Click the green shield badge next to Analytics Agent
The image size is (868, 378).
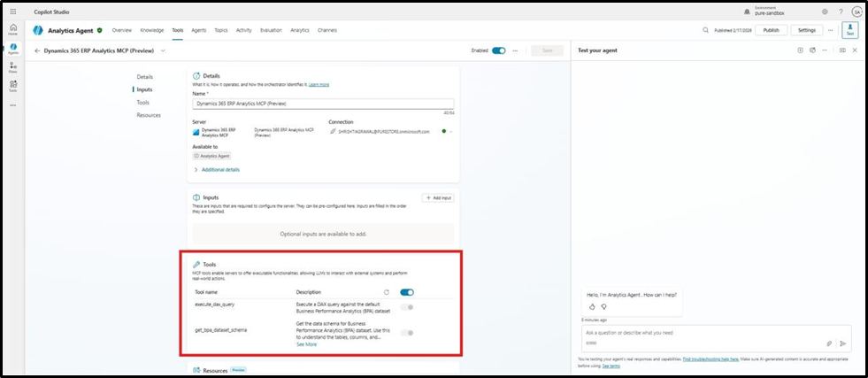click(100, 30)
